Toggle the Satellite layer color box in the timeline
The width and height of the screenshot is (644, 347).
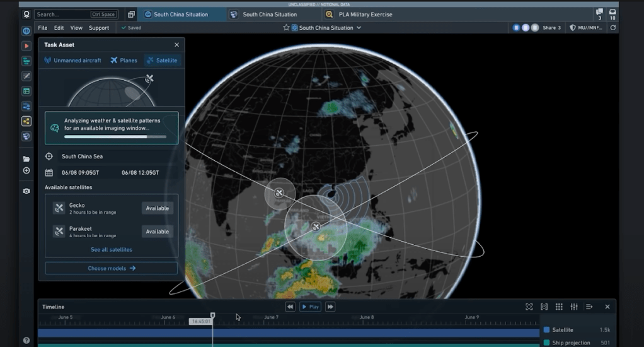pos(546,330)
